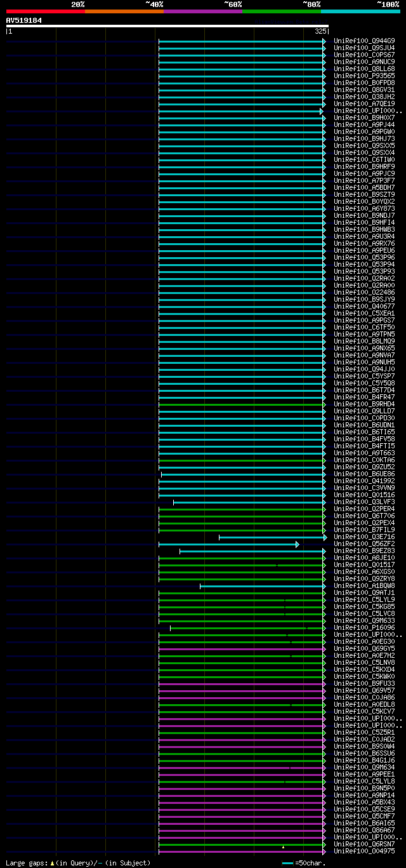
Task: Click the query end position 325
Action: click(x=320, y=30)
